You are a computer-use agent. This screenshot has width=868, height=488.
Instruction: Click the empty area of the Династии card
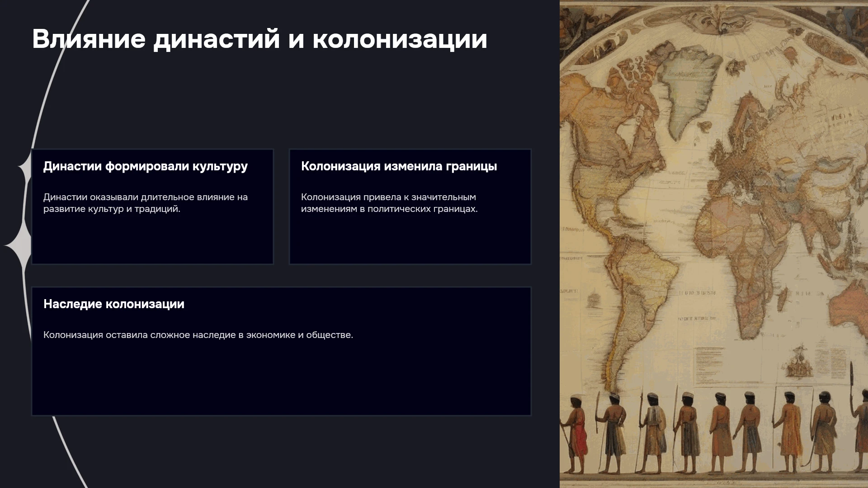click(x=152, y=239)
